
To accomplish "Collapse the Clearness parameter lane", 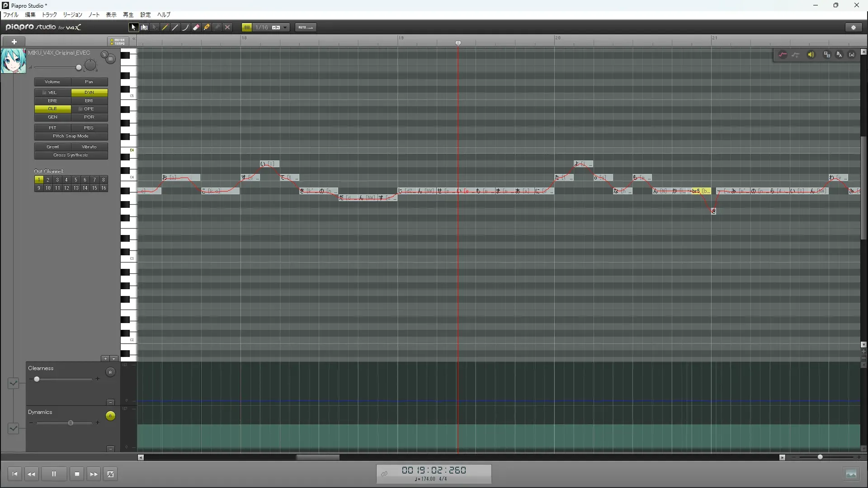I will click(x=110, y=402).
